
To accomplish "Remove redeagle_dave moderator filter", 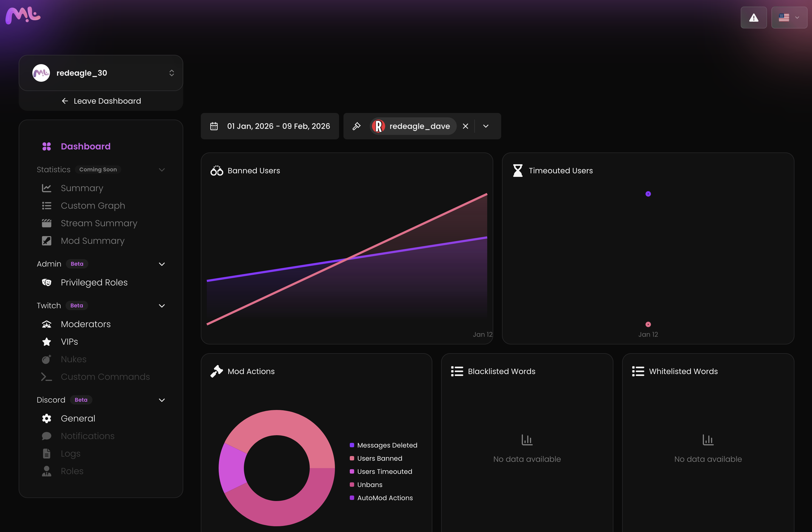I will click(465, 126).
